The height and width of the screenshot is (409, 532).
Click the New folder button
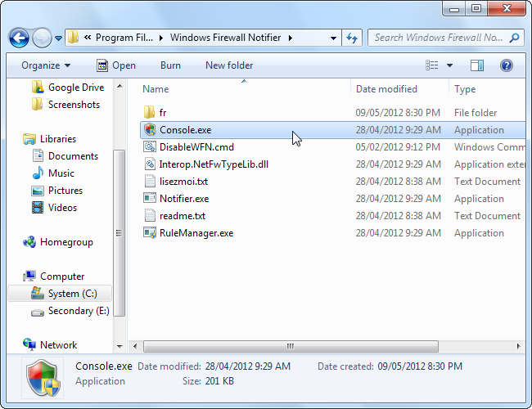point(229,65)
